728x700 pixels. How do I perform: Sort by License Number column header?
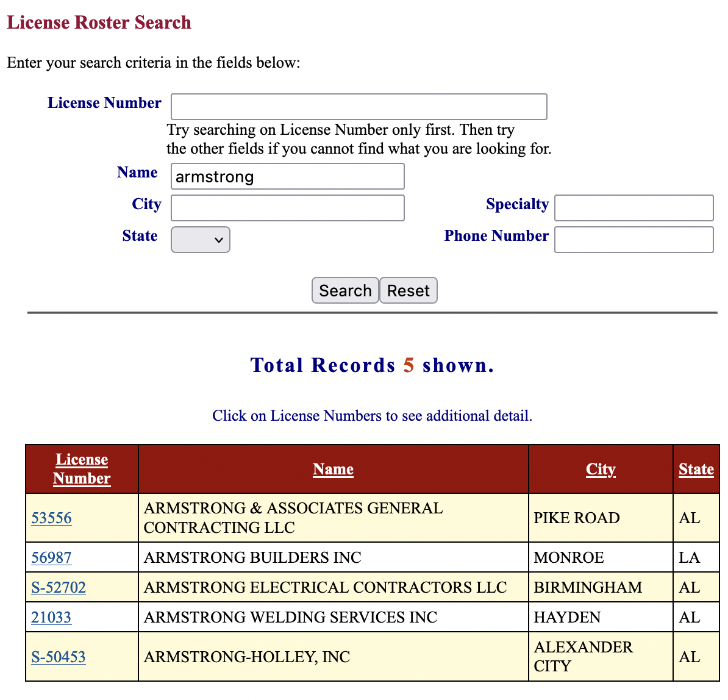[82, 469]
